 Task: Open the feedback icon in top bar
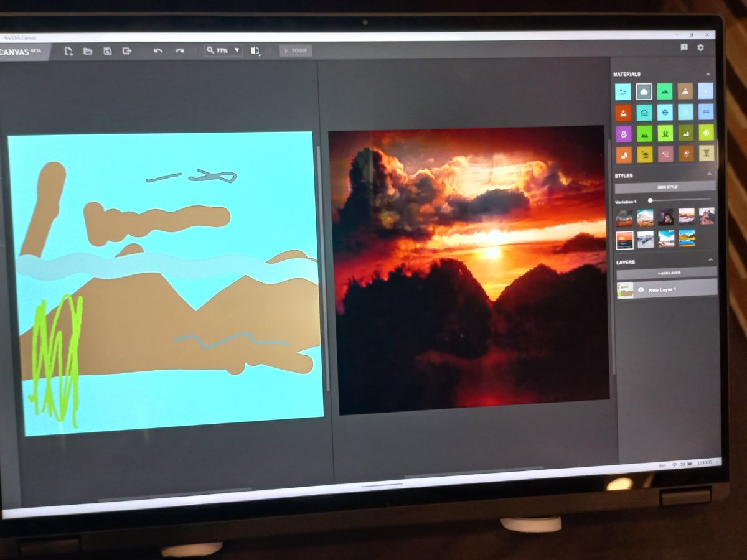coord(684,47)
